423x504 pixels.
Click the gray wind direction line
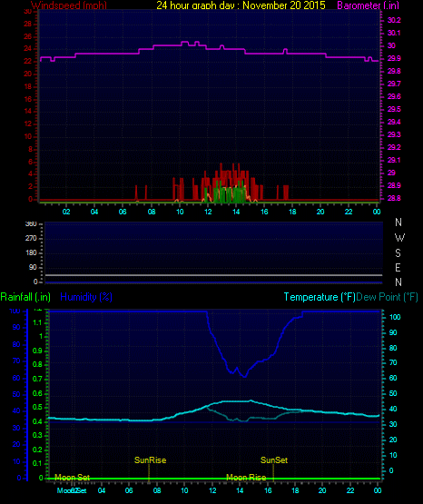click(213, 275)
